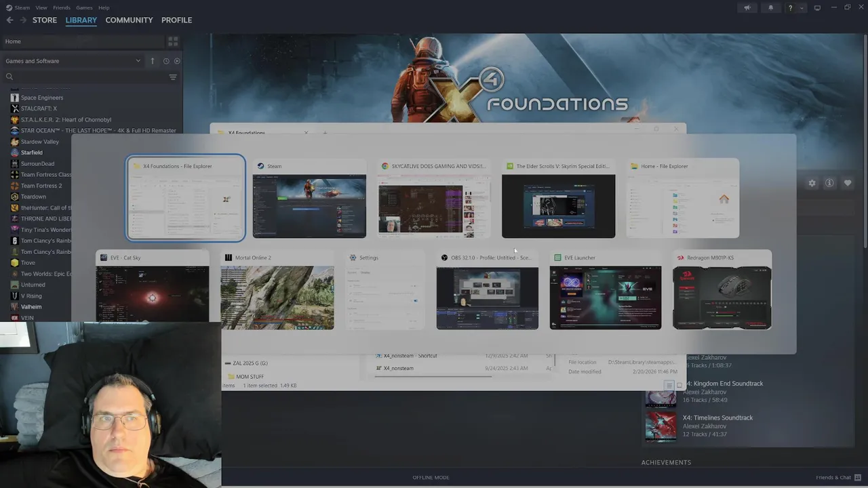Select Trove in library list

pos(28,262)
